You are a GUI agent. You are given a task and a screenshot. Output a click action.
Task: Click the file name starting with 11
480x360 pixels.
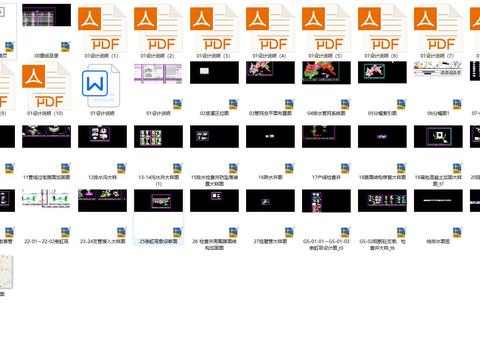pyautogui.click(x=46, y=177)
